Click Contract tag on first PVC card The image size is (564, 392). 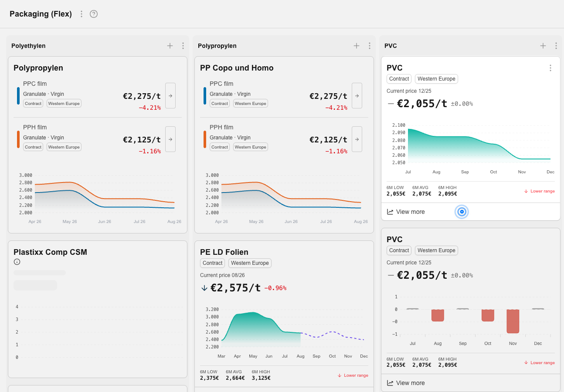tap(399, 79)
